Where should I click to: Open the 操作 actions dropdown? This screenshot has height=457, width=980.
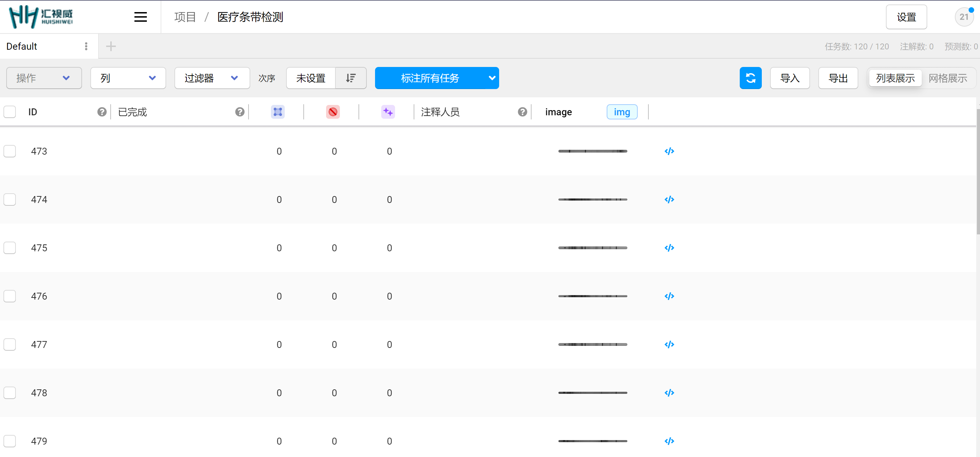[x=44, y=78]
